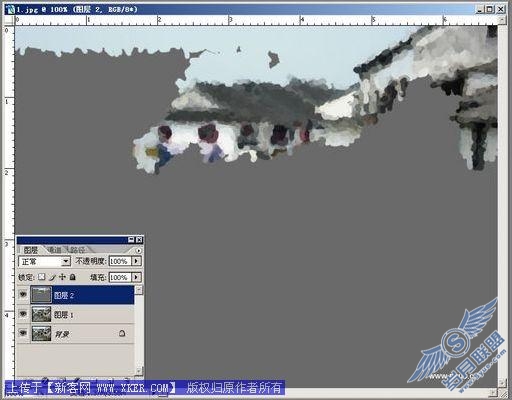The image size is (512, 400).
Task: Switch to the 通道 channels tab
Action: pos(55,250)
